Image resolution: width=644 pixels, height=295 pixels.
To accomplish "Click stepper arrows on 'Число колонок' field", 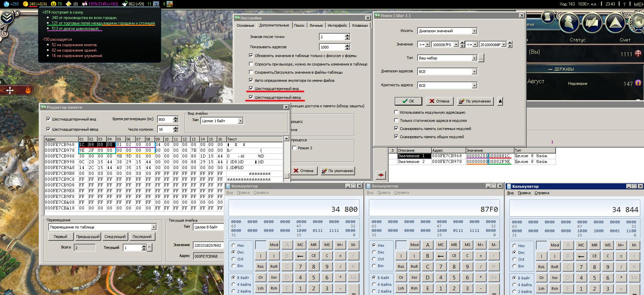I will [x=175, y=129].
